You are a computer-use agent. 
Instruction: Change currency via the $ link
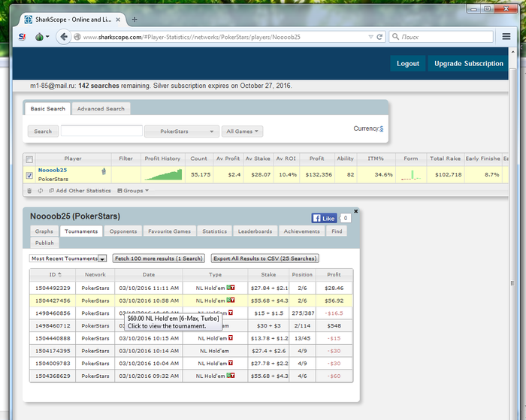[382, 128]
